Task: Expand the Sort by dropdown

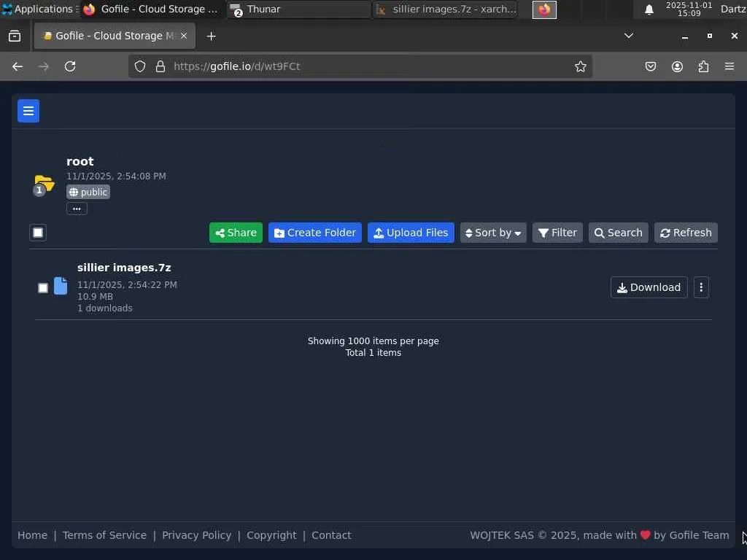Action: 493,233
